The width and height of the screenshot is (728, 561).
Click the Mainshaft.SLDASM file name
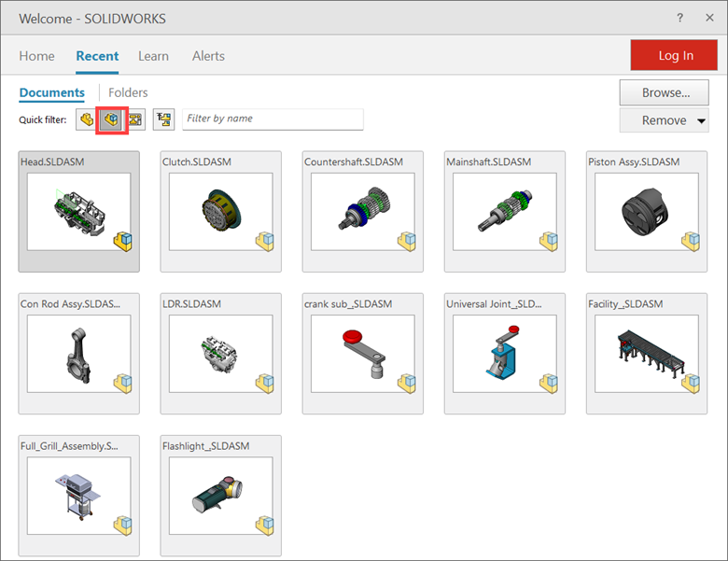coord(489,162)
